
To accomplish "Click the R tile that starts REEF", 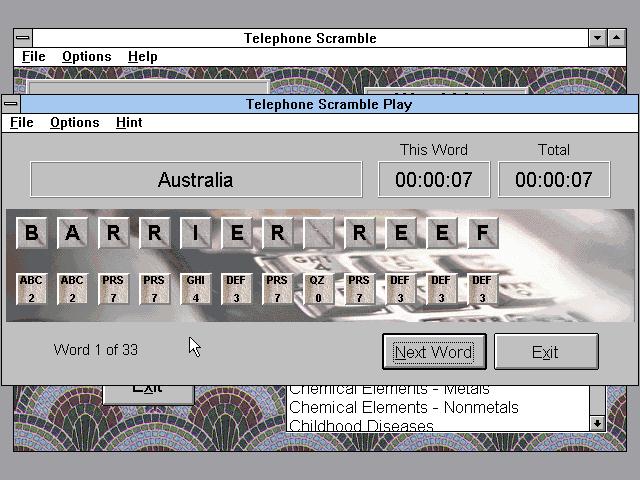I will point(360,233).
